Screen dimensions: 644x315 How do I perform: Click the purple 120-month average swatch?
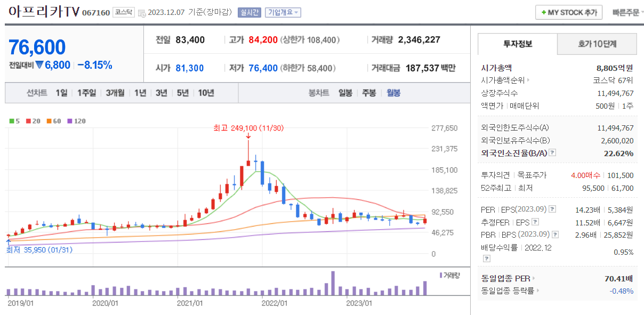point(69,121)
